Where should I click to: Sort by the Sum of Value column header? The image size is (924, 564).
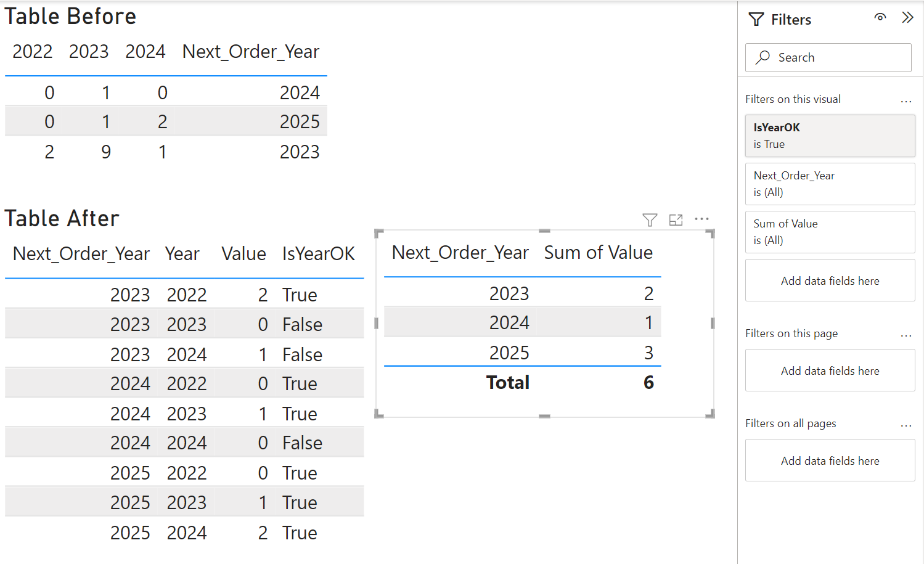point(598,253)
